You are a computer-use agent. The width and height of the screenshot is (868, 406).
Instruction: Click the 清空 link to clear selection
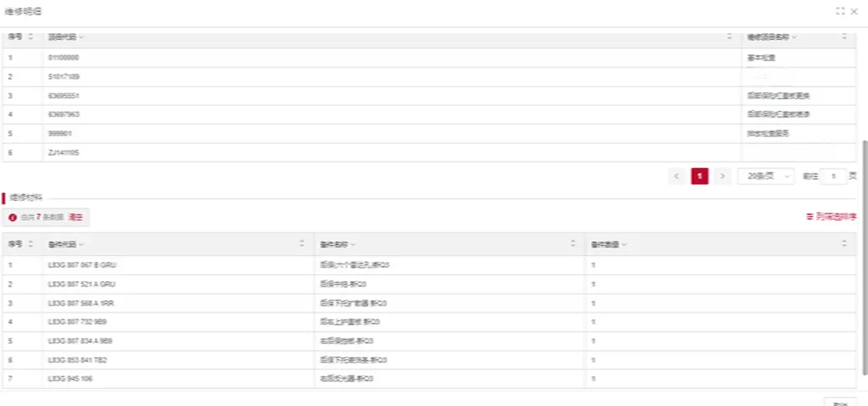[x=75, y=218]
